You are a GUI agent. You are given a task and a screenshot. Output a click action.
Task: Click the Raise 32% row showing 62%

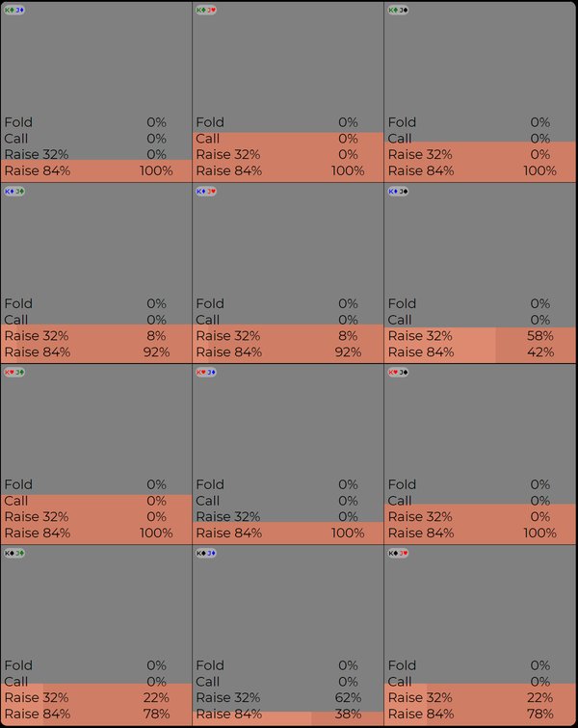point(288,698)
